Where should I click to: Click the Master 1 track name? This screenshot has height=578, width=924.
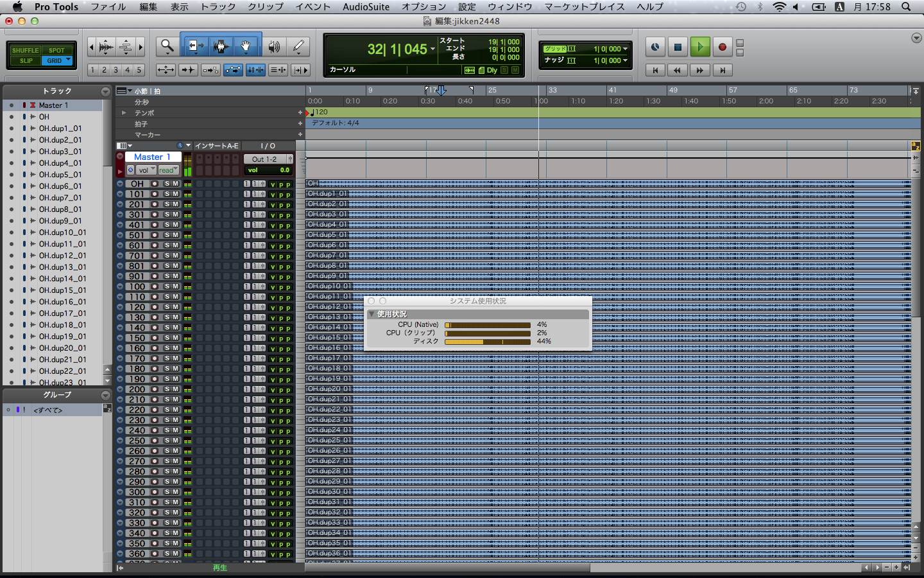tap(152, 157)
